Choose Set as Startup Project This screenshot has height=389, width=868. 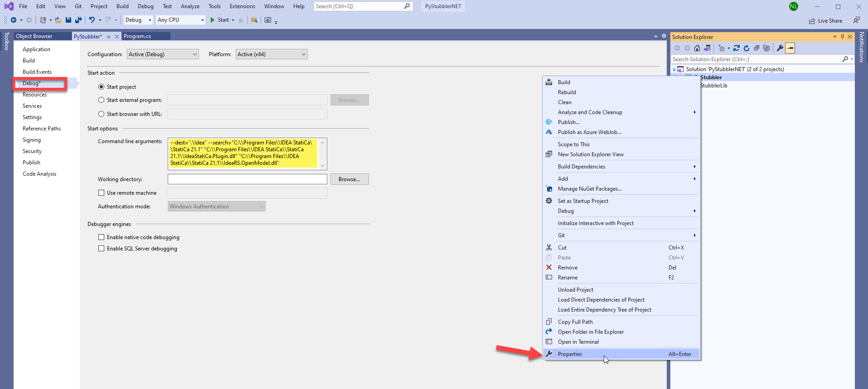[x=621, y=201]
